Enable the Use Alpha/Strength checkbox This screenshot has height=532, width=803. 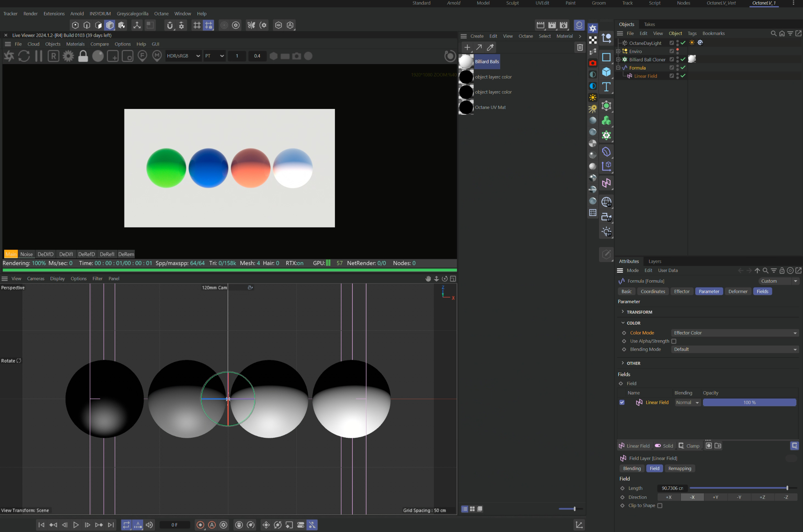(x=674, y=341)
